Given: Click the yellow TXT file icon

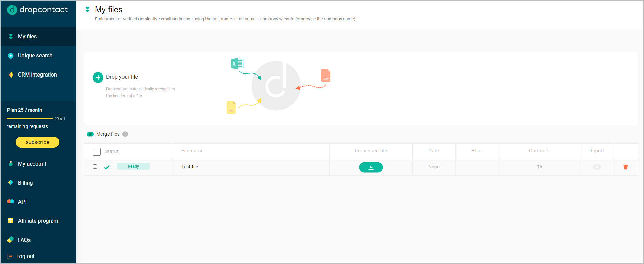Looking at the screenshot, I should pos(231,108).
